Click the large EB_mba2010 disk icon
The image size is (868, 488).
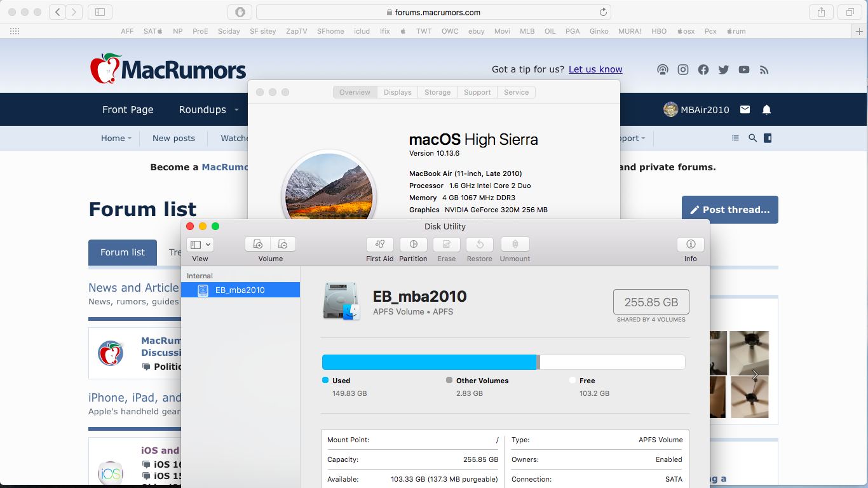pyautogui.click(x=341, y=301)
